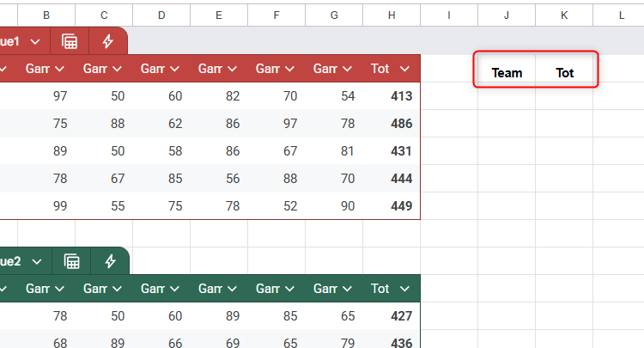Click the table view icon on green table
The width and height of the screenshot is (644, 348).
tap(72, 261)
